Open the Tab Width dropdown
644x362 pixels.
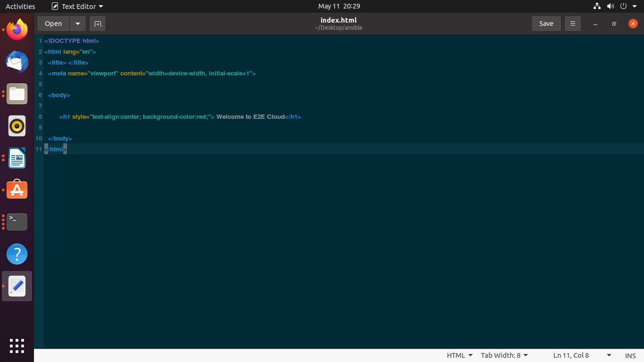(x=504, y=355)
